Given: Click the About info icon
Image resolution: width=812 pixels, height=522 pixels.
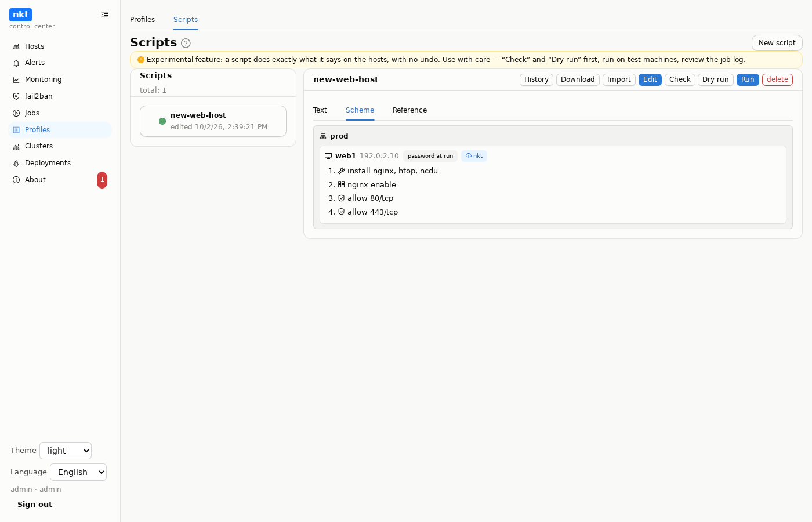Looking at the screenshot, I should pos(16,180).
